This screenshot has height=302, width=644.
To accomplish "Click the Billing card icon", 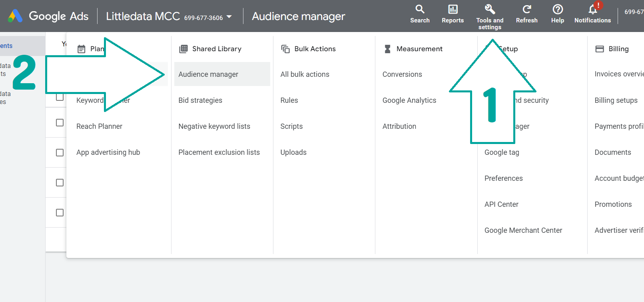I will (600, 49).
